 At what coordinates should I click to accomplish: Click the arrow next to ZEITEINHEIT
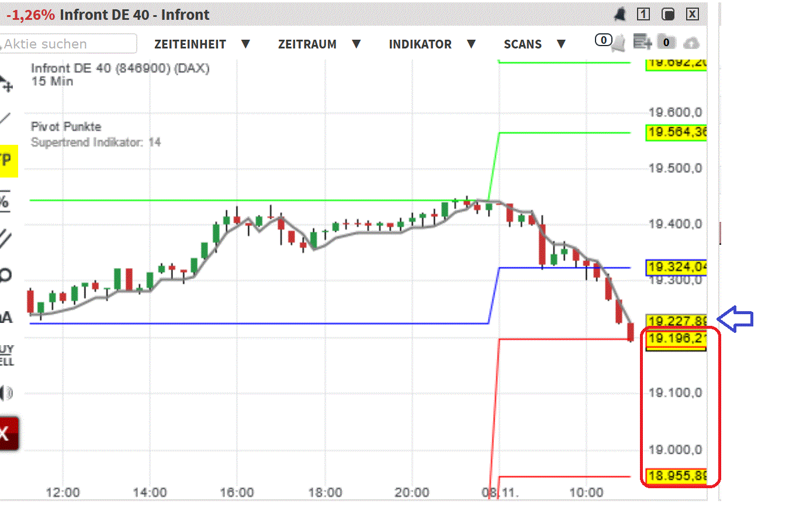tap(246, 44)
